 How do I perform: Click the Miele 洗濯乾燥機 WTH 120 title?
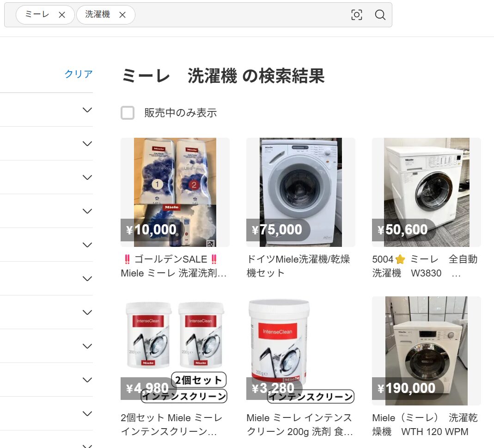tap(425, 424)
